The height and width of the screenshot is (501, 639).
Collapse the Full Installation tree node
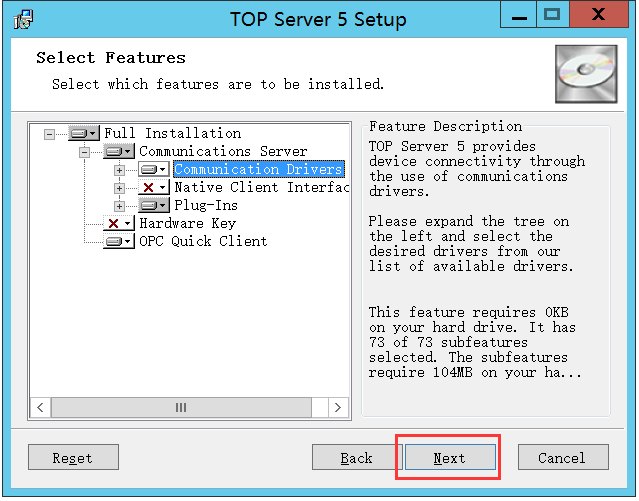tap(49, 133)
